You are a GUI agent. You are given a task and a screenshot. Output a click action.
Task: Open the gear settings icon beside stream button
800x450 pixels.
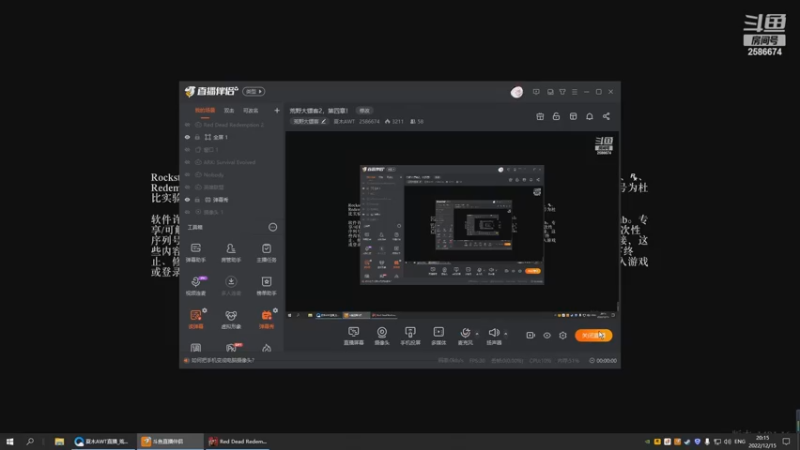[x=563, y=335]
